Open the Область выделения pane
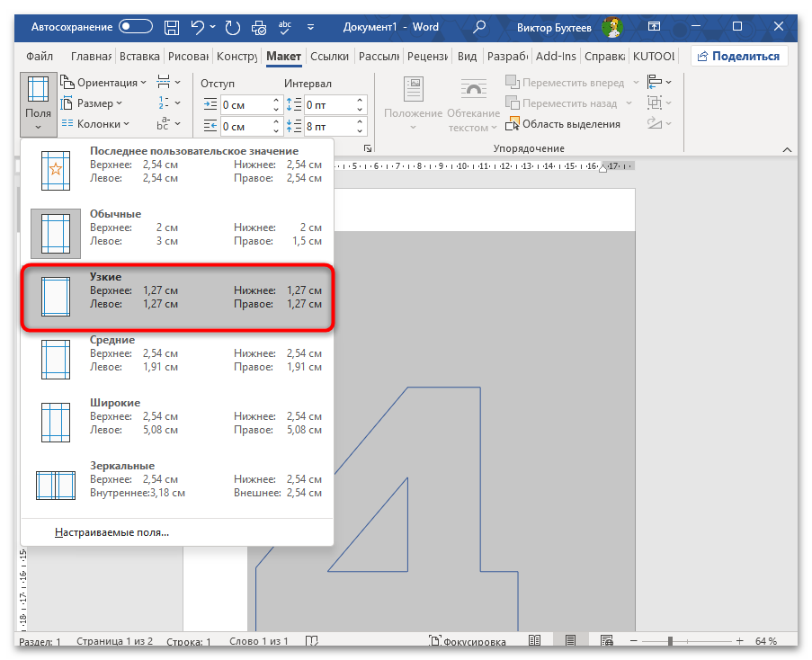This screenshot has width=812, height=660. (563, 124)
